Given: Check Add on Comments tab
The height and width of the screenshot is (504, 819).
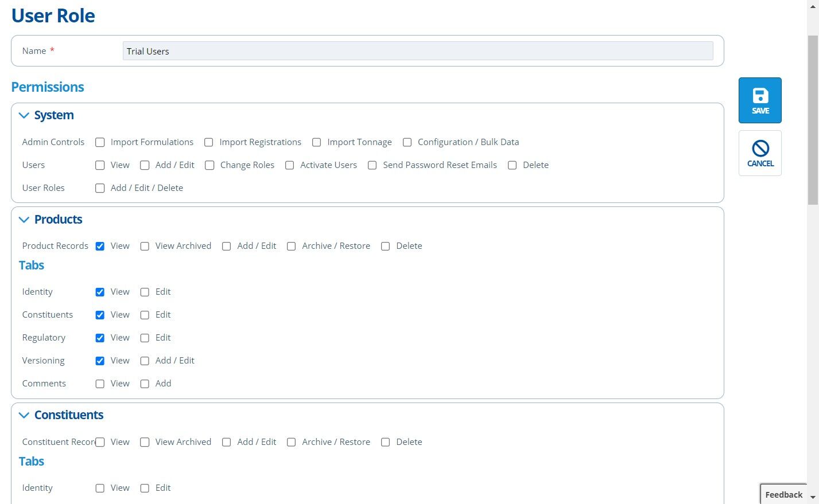Looking at the screenshot, I should pyautogui.click(x=145, y=384).
